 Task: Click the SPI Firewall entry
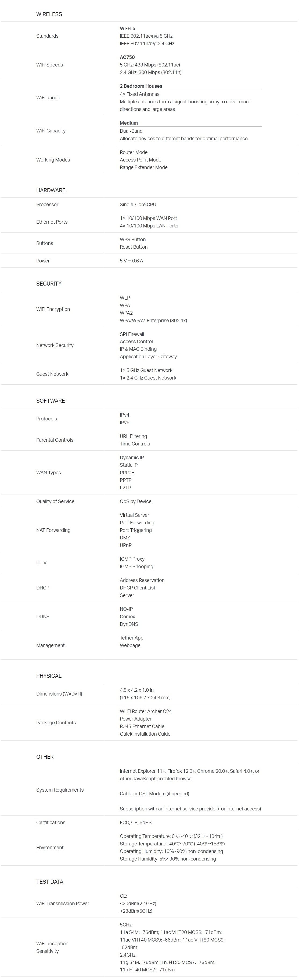point(132,334)
